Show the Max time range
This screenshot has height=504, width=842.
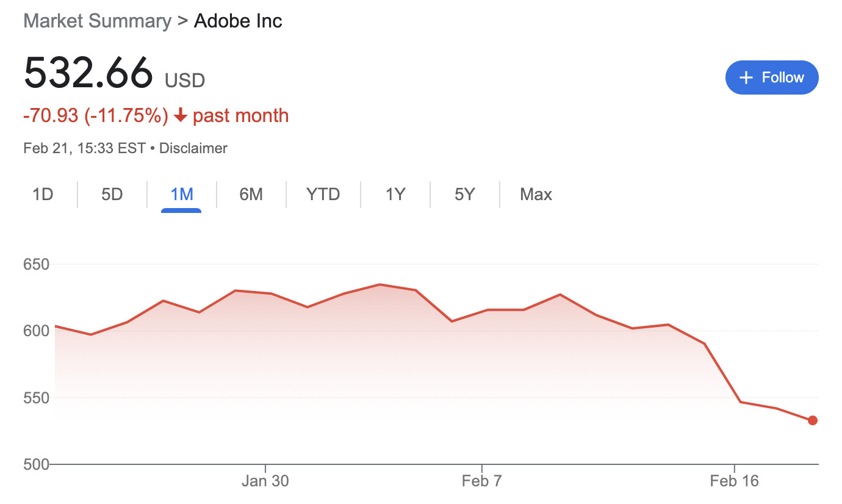(536, 195)
